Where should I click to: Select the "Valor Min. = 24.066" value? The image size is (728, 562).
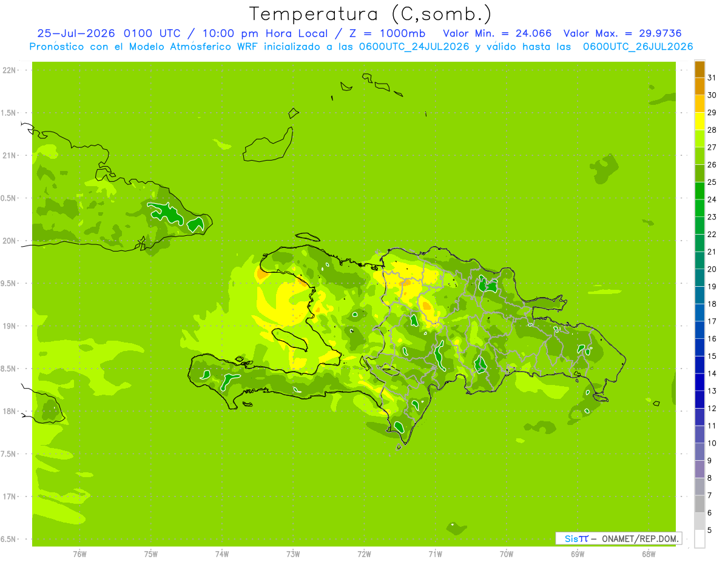pyautogui.click(x=497, y=33)
